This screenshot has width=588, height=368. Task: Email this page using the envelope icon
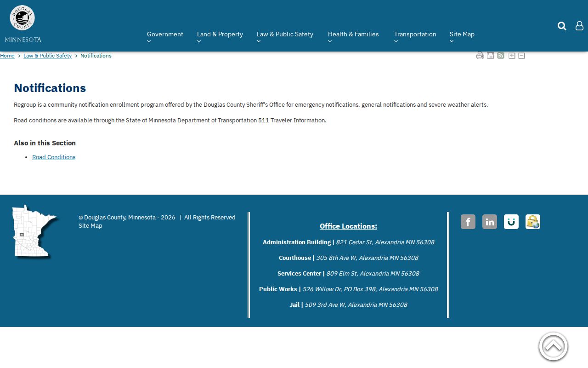coord(491,56)
